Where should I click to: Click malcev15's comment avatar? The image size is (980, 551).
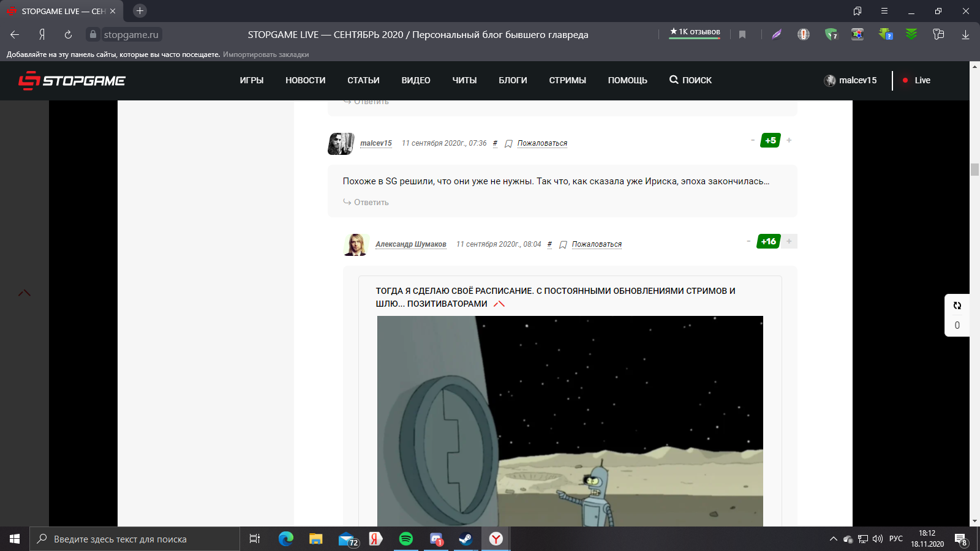coord(341,144)
